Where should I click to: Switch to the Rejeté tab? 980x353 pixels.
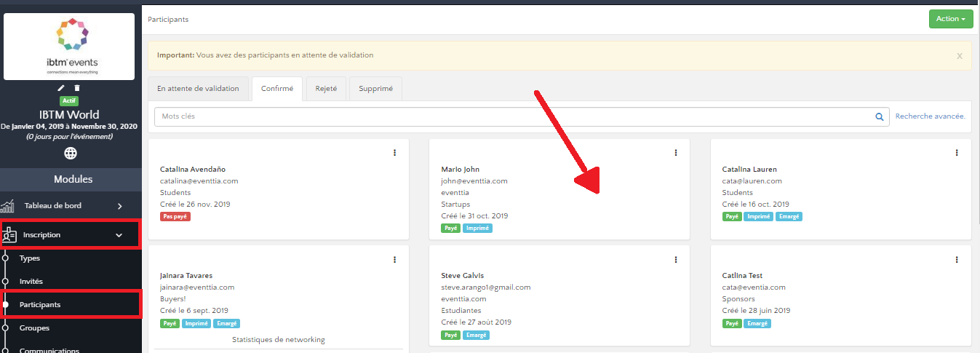click(x=325, y=89)
